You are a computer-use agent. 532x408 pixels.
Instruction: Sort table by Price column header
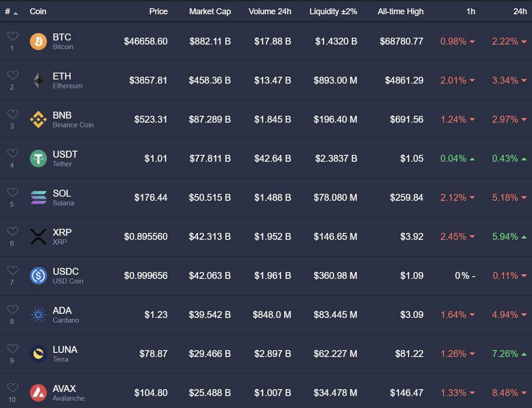pos(159,11)
